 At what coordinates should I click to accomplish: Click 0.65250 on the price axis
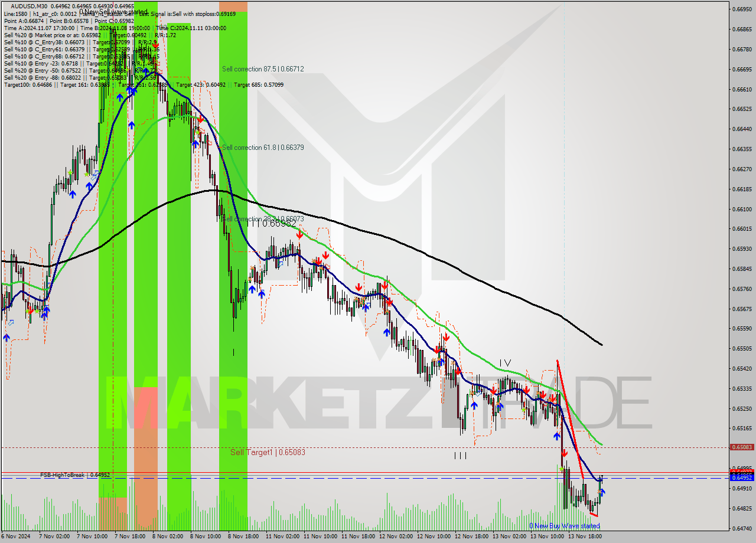click(x=742, y=408)
